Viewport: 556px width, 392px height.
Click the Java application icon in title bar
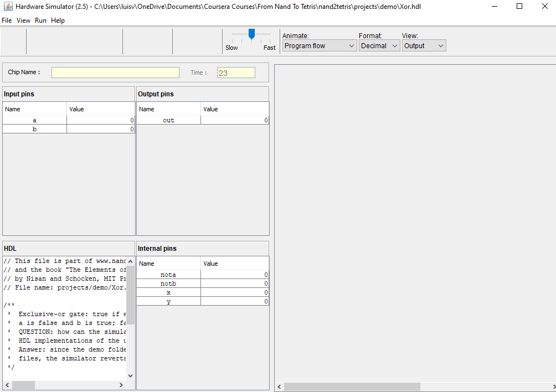pos(8,7)
